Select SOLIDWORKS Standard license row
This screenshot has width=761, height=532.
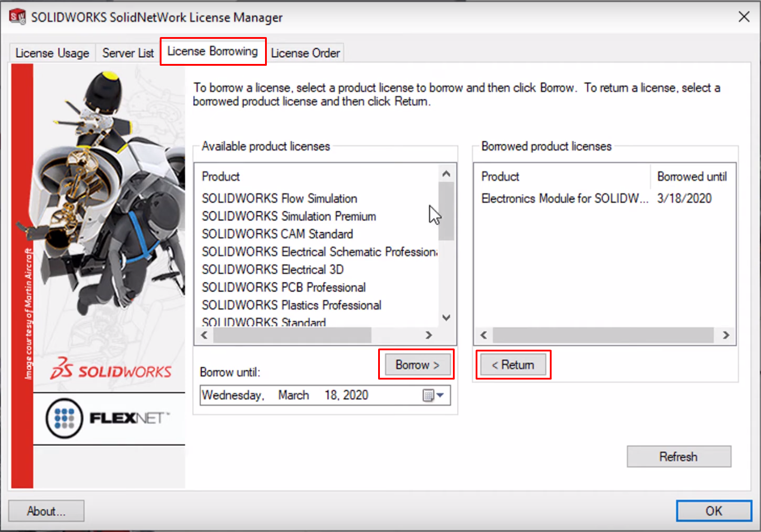tap(264, 322)
